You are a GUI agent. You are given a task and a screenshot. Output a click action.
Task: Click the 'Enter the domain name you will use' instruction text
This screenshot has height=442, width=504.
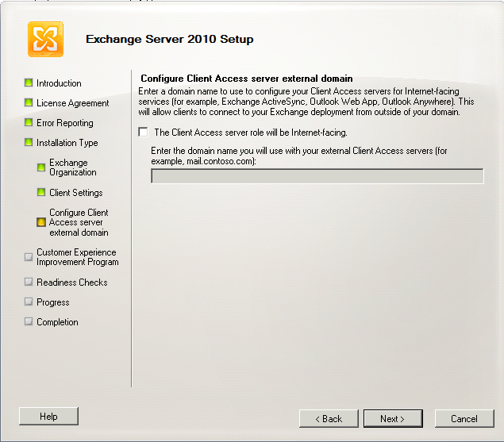click(299, 156)
